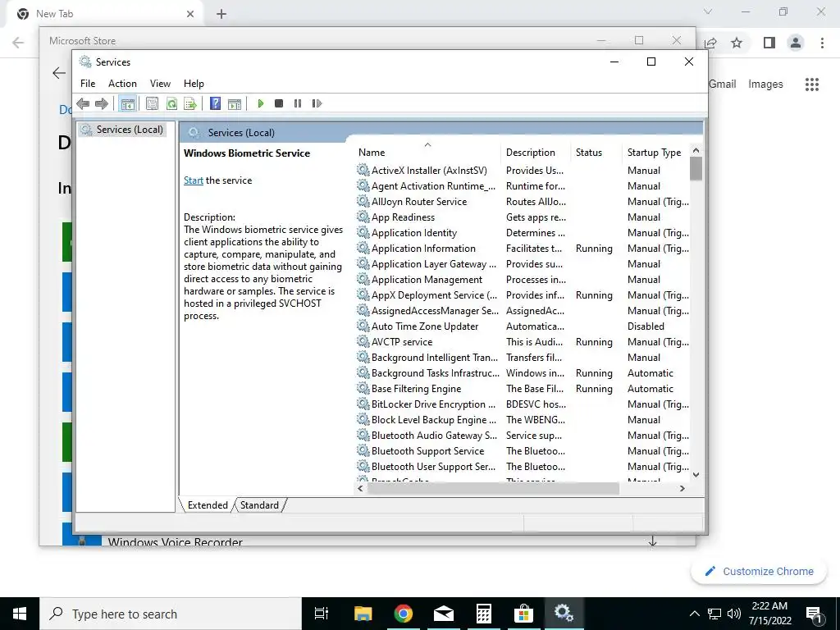Click the Stop Service square icon
The height and width of the screenshot is (630, 840).
coord(279,103)
